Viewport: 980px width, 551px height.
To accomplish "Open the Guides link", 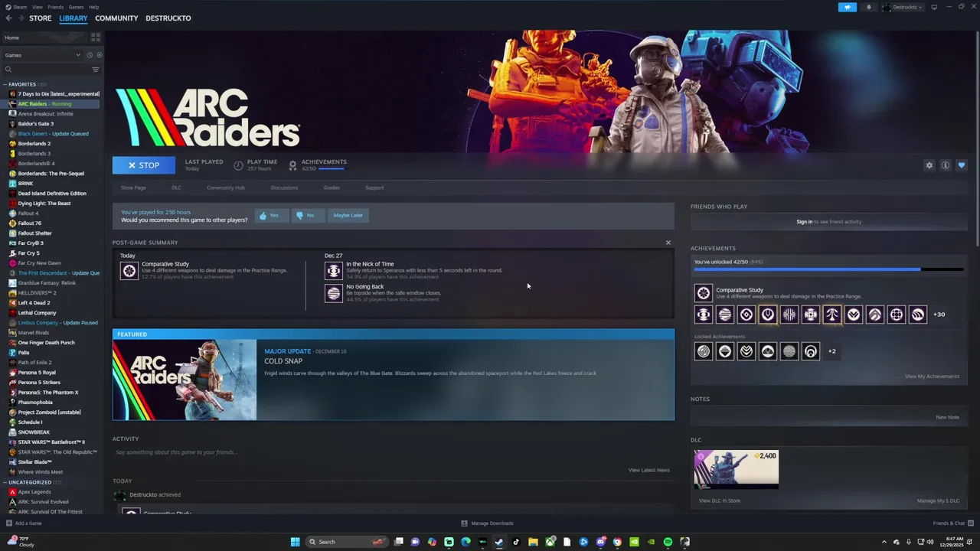I will click(x=332, y=187).
